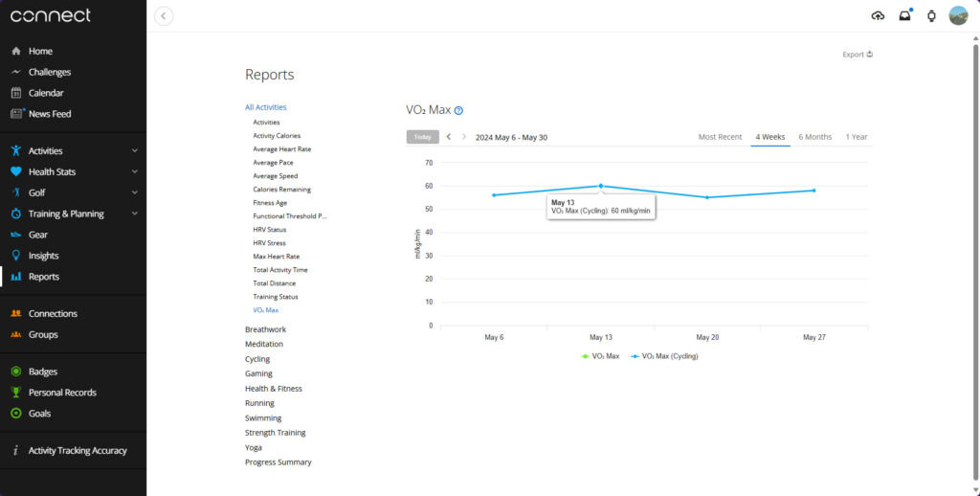Click the page vertical scrollbar
The width and height of the screenshot is (980, 496).
point(975,262)
